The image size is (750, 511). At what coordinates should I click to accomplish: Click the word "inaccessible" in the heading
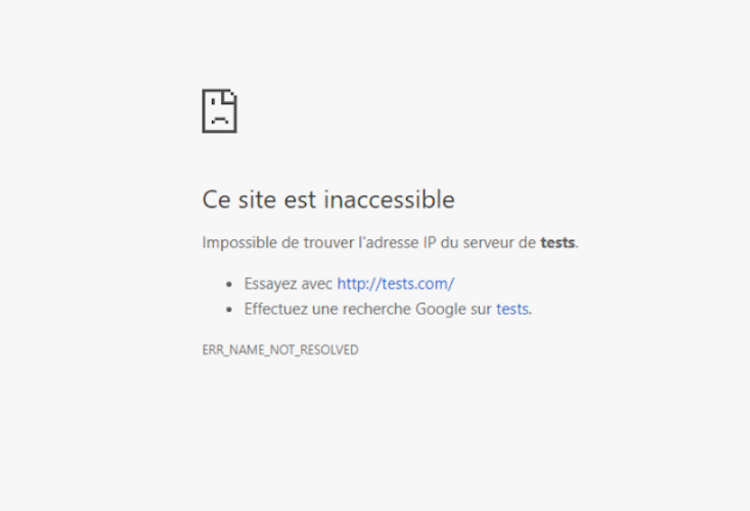(395, 200)
